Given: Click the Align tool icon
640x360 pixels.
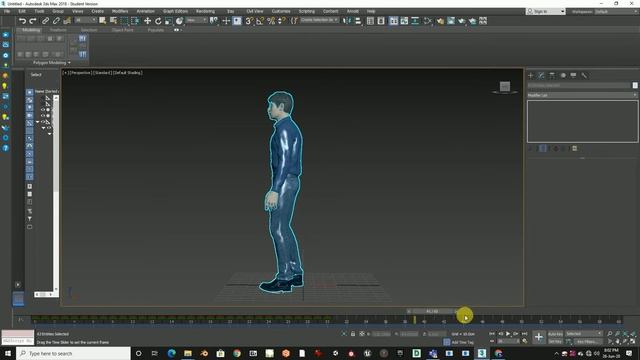Looking at the screenshot, I should [x=358, y=21].
